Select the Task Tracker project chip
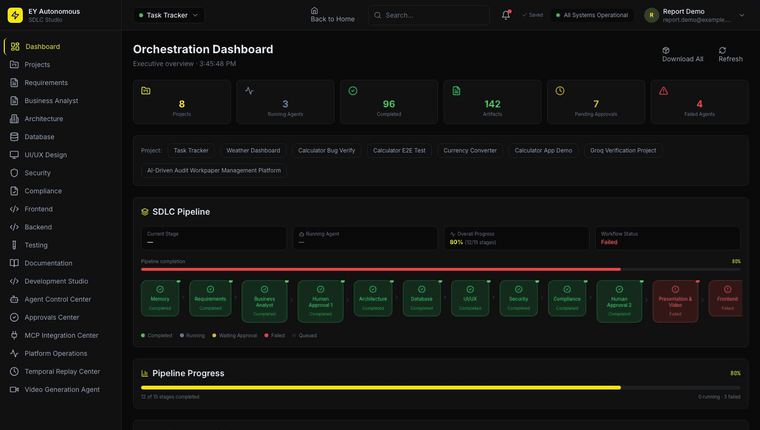Image resolution: width=760 pixels, height=430 pixels. tap(191, 150)
